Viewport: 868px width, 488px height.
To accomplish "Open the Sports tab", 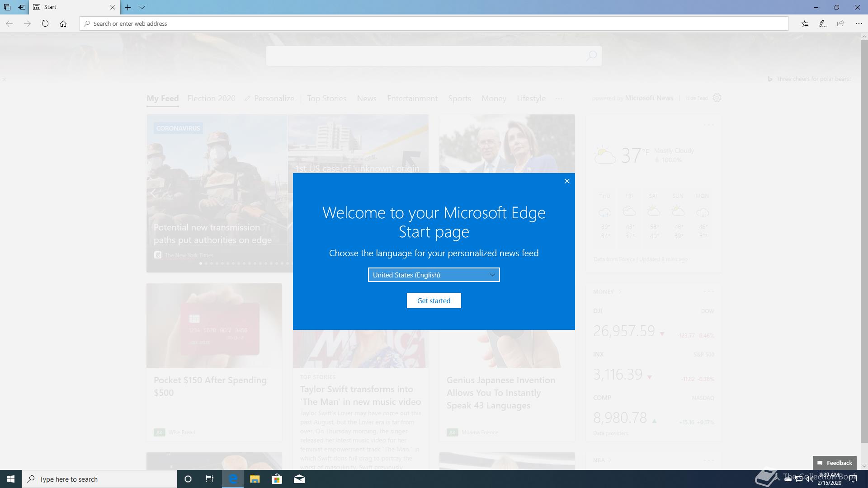I will click(459, 99).
